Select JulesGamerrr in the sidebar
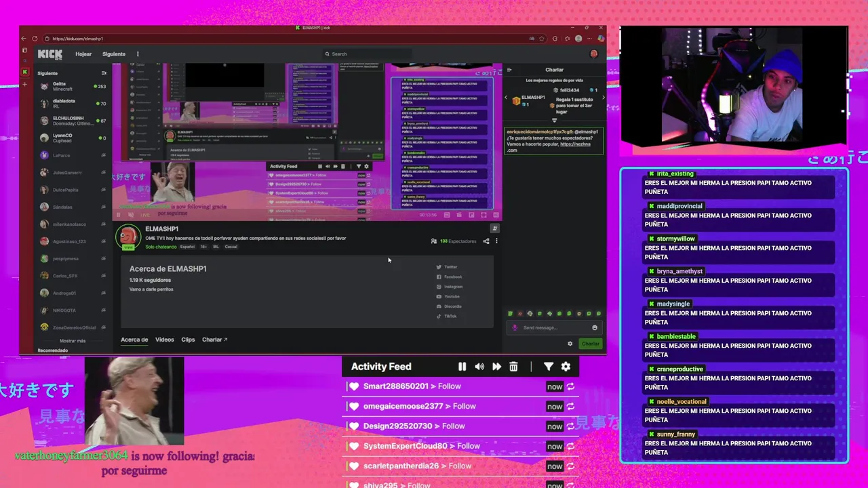The image size is (868, 488). click(73, 172)
